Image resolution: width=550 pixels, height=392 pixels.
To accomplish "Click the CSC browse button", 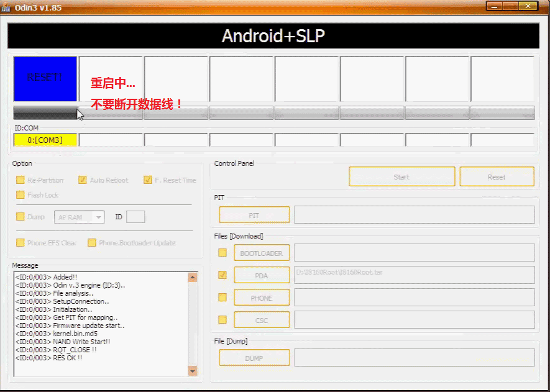I will [262, 320].
